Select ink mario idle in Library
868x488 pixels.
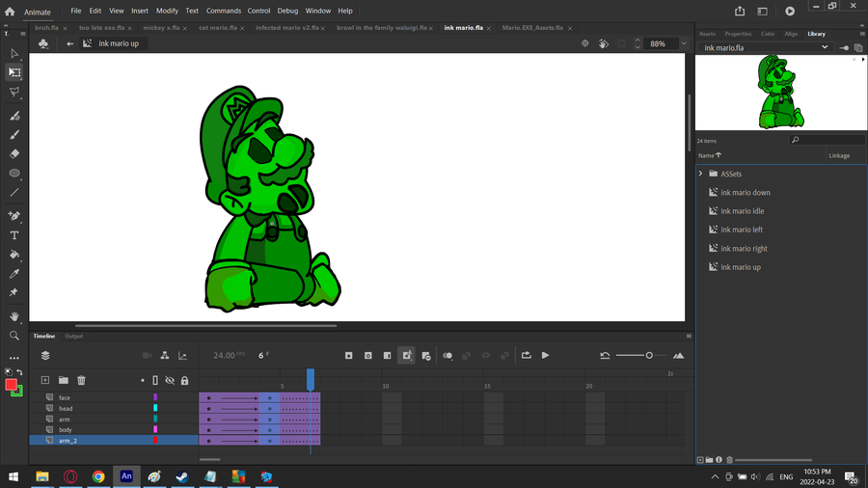(742, 211)
